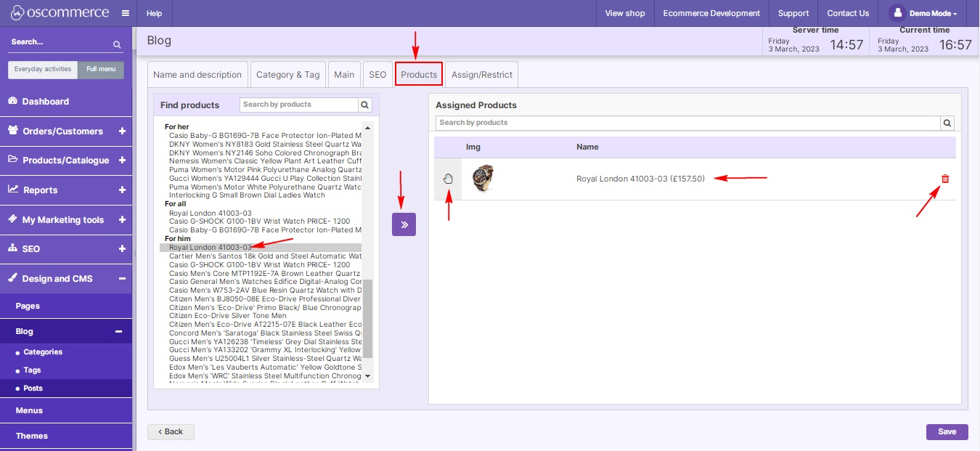
Task: Click the Products/Catalogue folder icon
Action: tap(13, 160)
